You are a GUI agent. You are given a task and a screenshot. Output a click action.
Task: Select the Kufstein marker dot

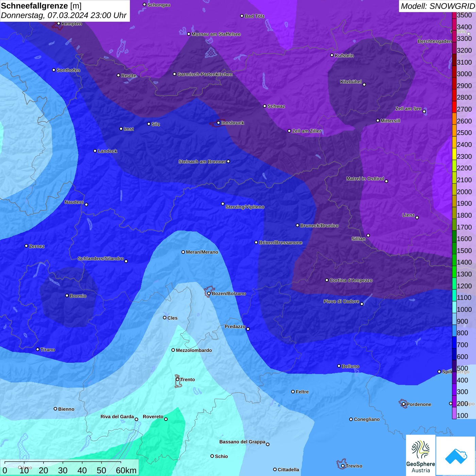click(332, 55)
